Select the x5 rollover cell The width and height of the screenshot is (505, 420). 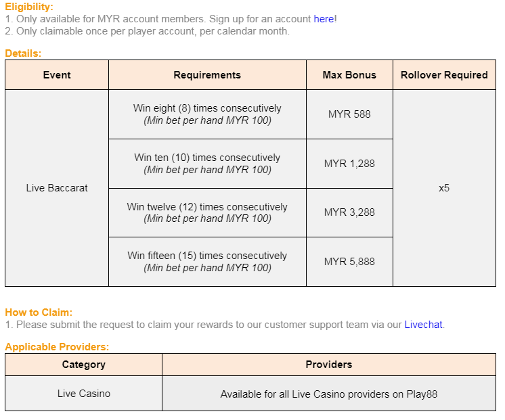click(444, 188)
